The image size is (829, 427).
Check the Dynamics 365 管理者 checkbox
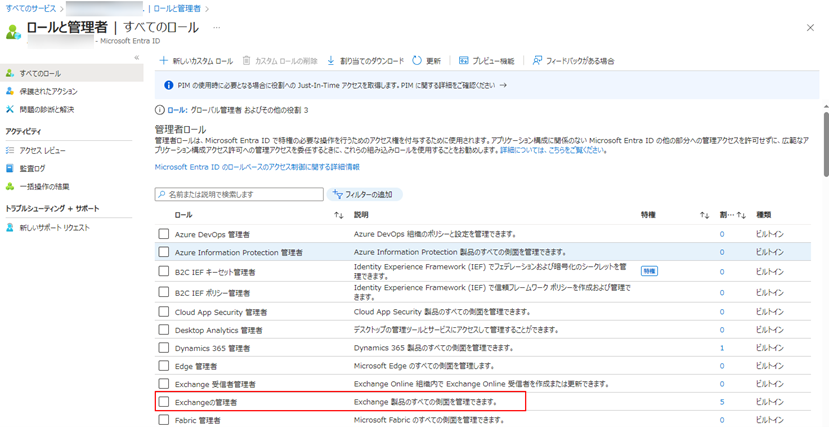tap(164, 348)
